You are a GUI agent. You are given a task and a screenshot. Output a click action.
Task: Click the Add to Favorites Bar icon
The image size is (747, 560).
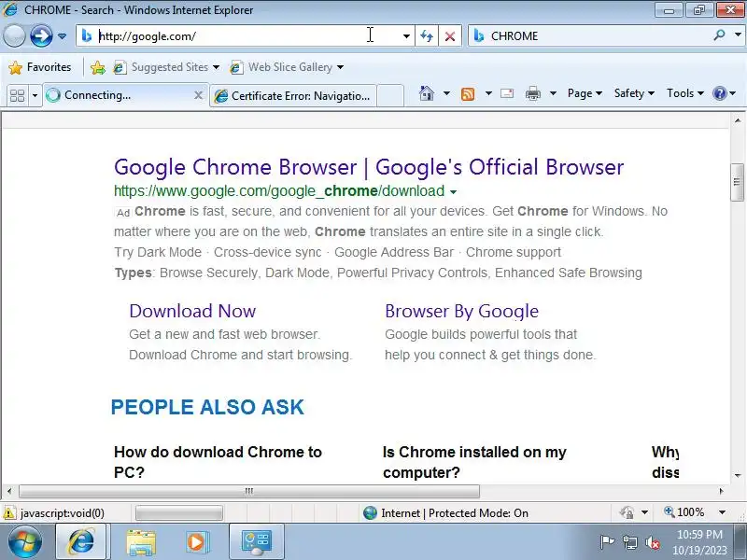point(98,67)
